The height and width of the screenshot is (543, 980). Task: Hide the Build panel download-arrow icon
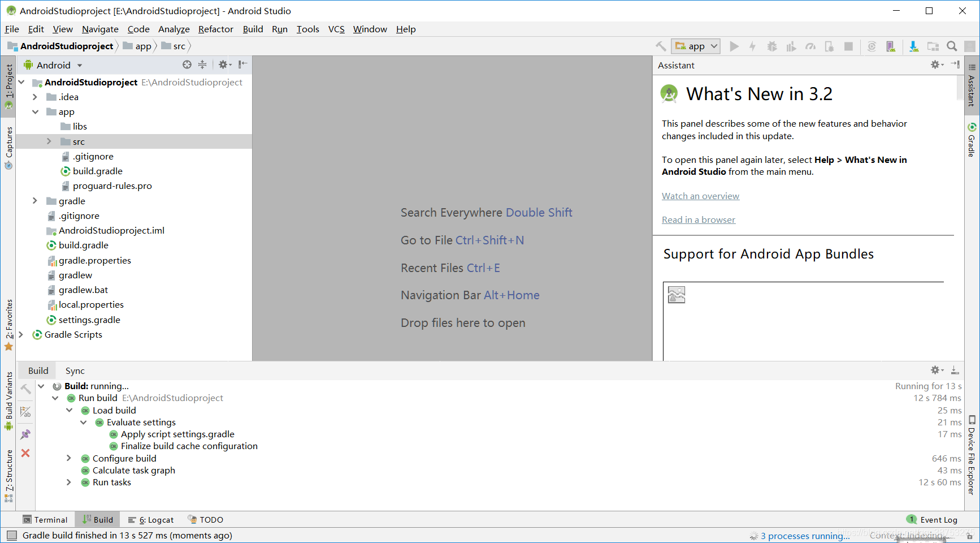tap(955, 370)
